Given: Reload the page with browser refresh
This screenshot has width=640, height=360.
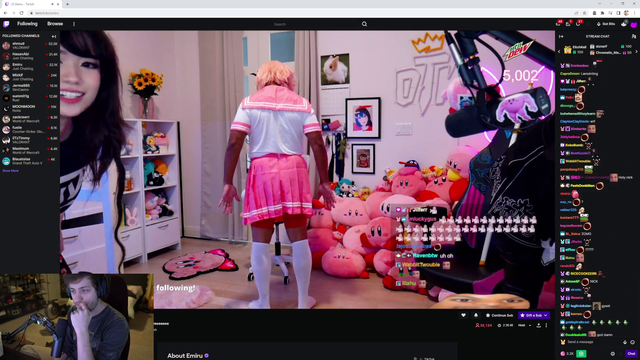Looking at the screenshot, I should coord(22,13).
